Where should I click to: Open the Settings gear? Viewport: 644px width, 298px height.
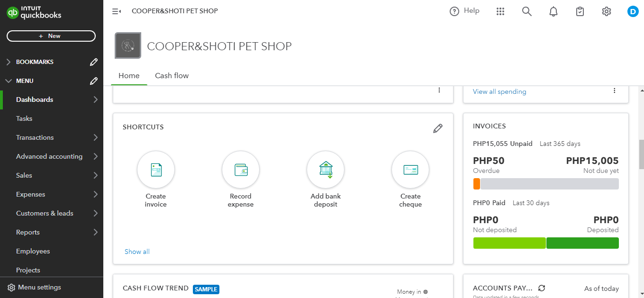607,11
